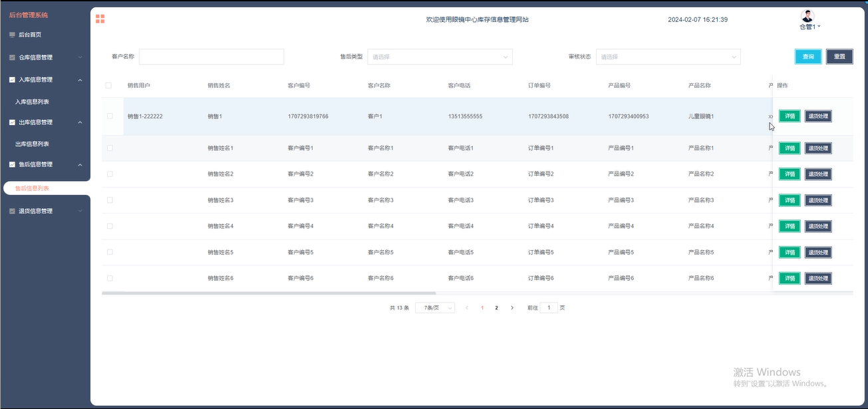Click the user avatar picture
Viewport: 868px width, 409px height.
808,16
